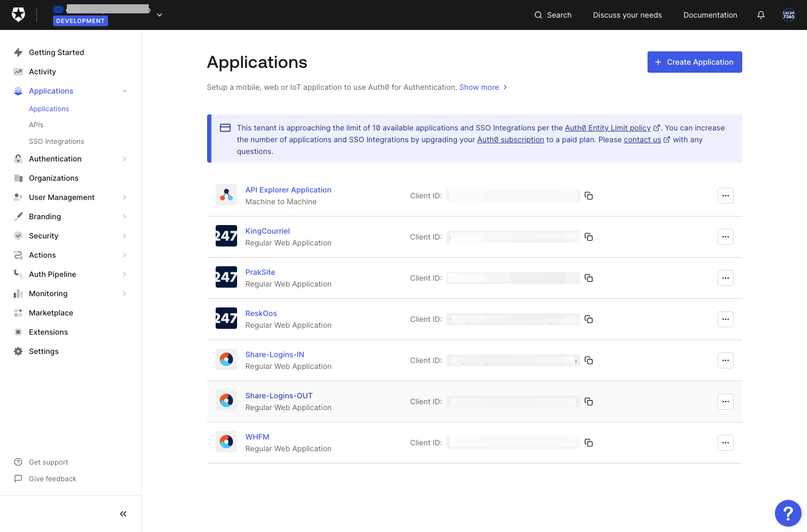
Task: Copy API Explorer Application client ID
Action: pyautogui.click(x=589, y=196)
